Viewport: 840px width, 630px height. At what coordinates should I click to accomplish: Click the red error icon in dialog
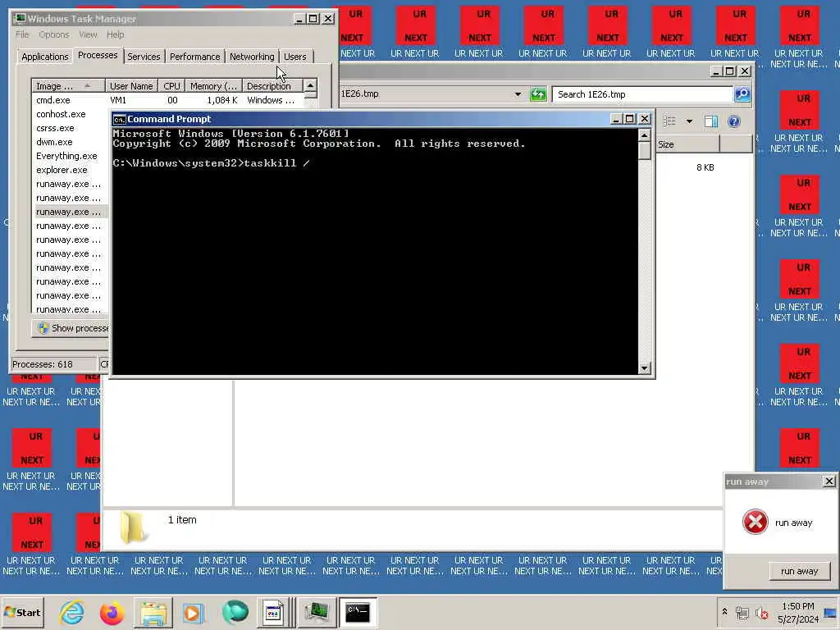(x=755, y=522)
